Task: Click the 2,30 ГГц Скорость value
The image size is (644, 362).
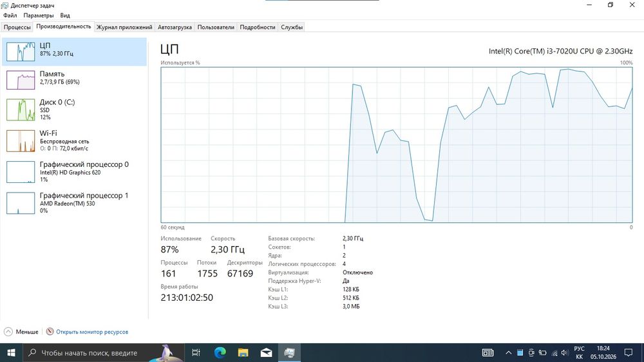Action: coord(227,249)
